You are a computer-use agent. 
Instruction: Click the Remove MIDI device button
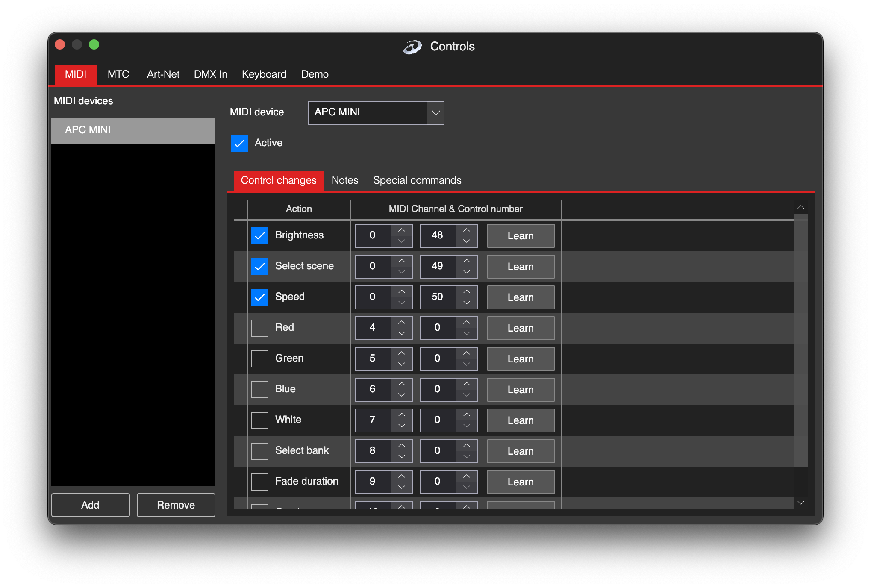click(176, 505)
